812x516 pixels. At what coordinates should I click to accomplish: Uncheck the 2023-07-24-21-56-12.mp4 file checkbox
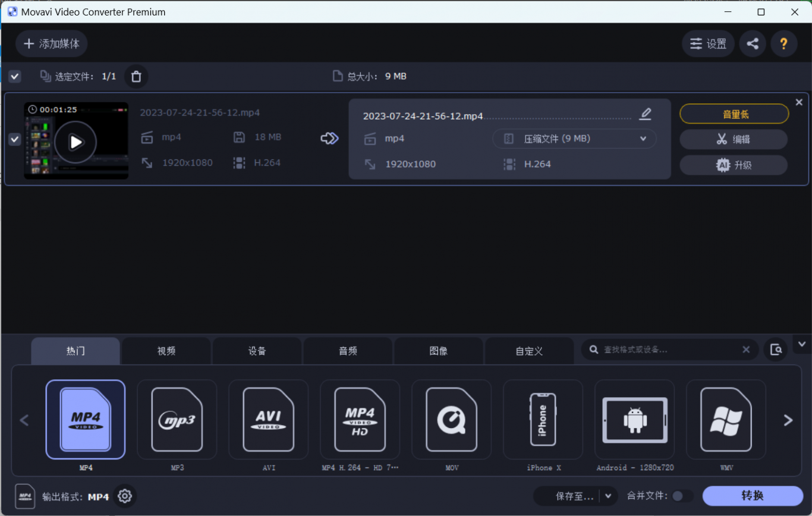[15, 139]
